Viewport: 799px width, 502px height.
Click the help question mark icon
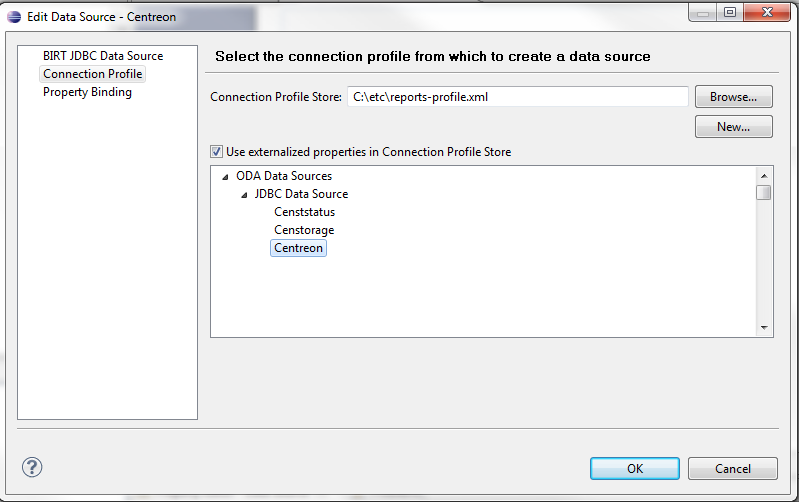32,467
